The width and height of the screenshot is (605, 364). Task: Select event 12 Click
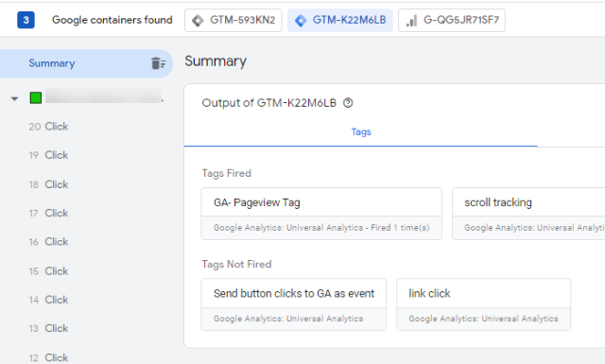click(48, 357)
